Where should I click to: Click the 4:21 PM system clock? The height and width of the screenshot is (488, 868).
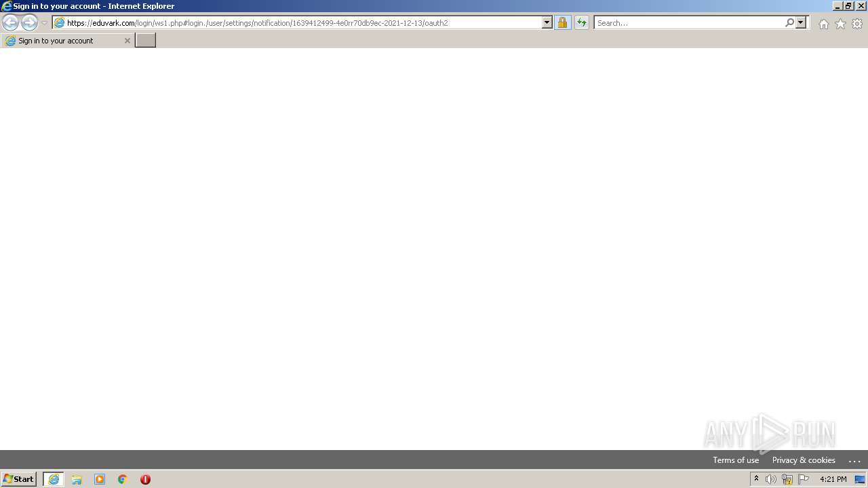pyautogui.click(x=833, y=479)
